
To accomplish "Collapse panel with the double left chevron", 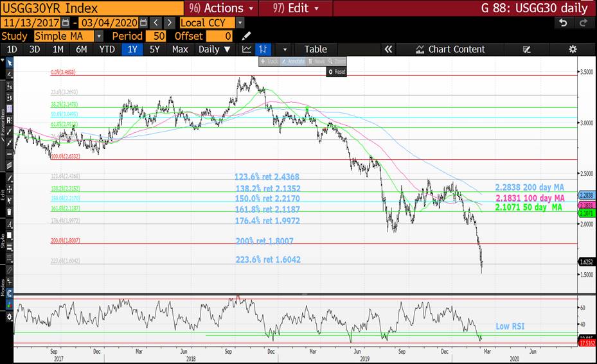I will 388,49.
